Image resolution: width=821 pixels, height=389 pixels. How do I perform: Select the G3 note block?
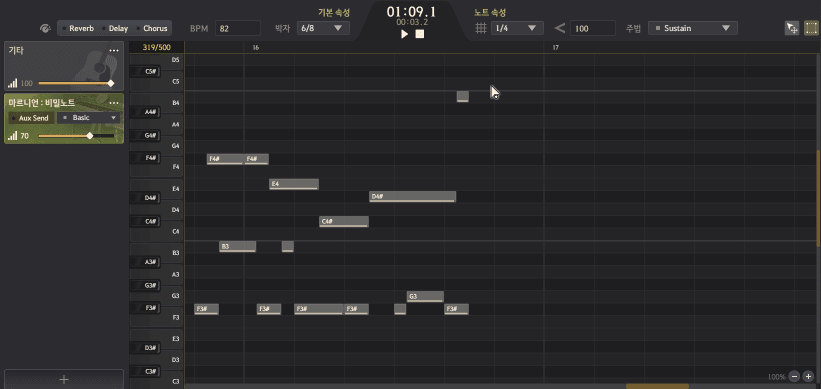[425, 296]
